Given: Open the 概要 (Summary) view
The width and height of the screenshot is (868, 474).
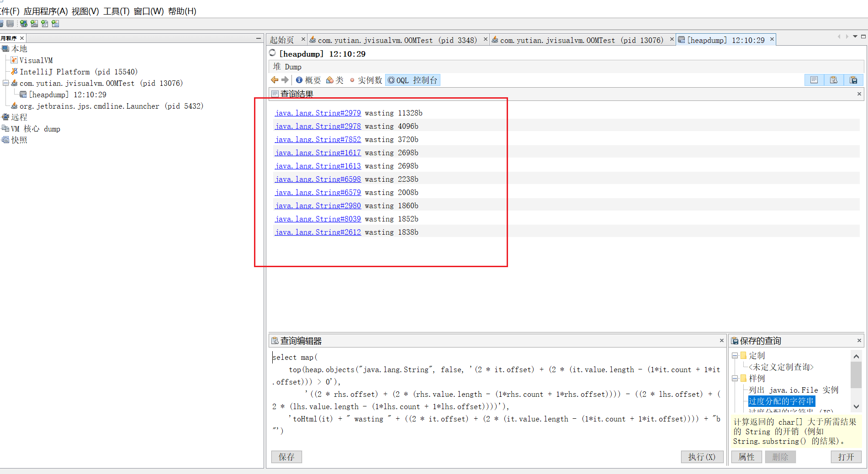Looking at the screenshot, I should (x=308, y=80).
